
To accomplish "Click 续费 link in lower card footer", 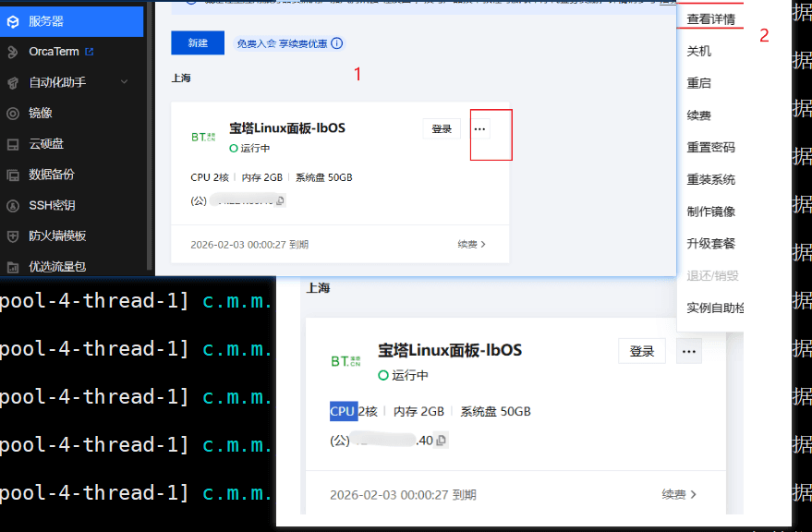I will coord(679,495).
